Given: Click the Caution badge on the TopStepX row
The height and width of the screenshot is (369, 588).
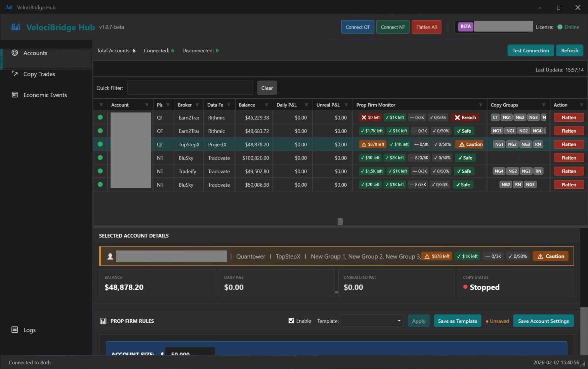Looking at the screenshot, I should pos(469,144).
